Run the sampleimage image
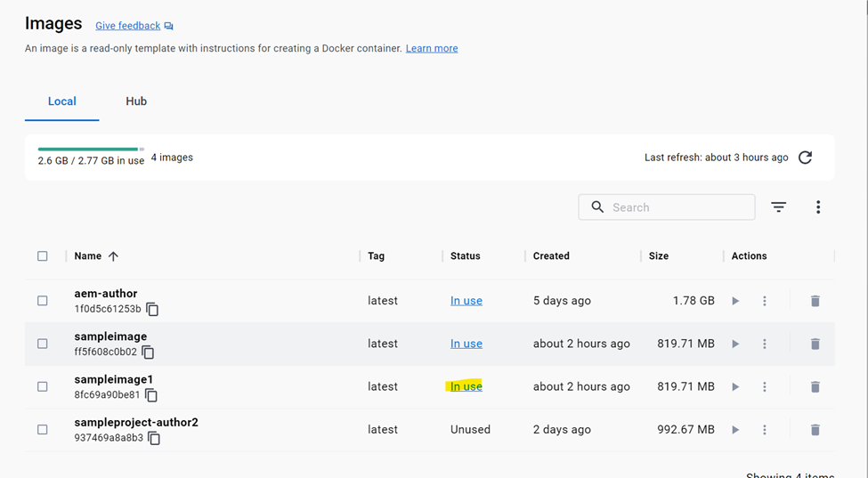Image resolution: width=868 pixels, height=478 pixels. (x=735, y=344)
